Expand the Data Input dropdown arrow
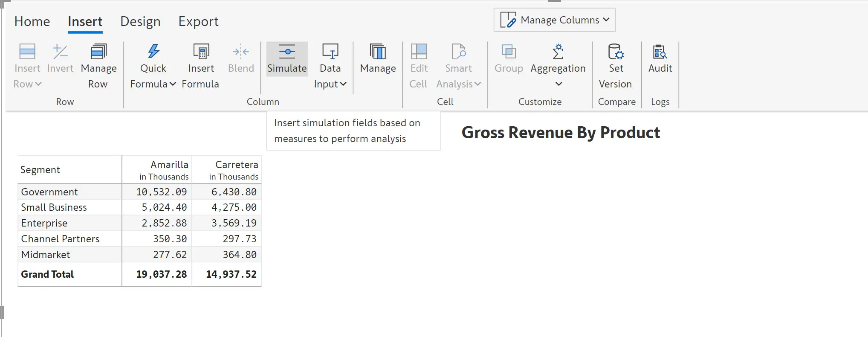Image resolution: width=868 pixels, height=337 pixels. coord(344,84)
